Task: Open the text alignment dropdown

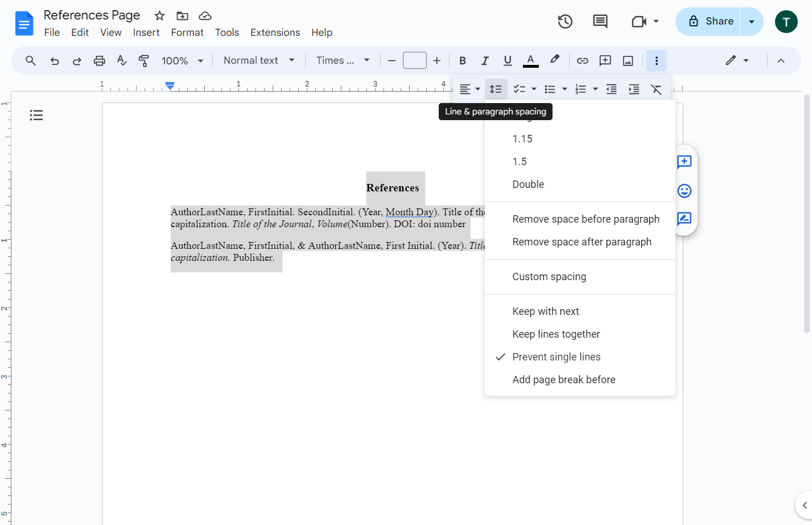Action: (x=470, y=89)
